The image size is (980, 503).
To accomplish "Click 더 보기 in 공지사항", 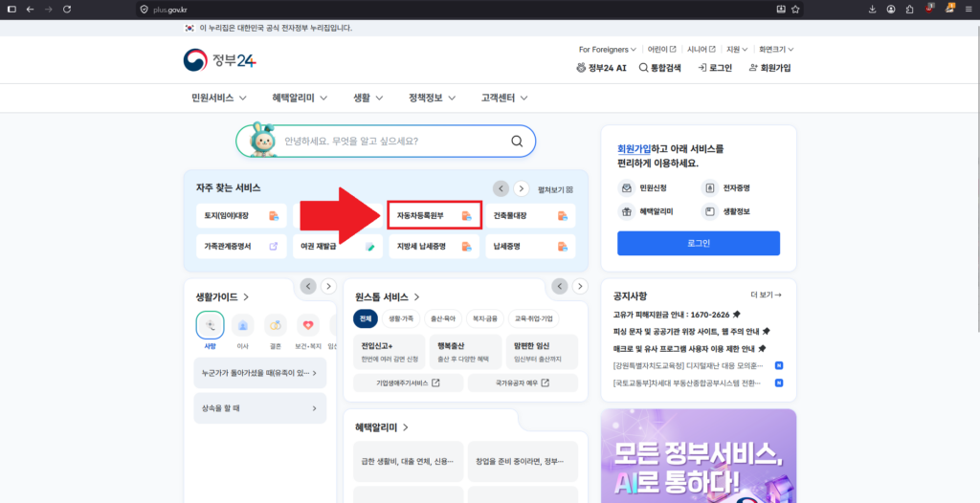I will point(766,295).
